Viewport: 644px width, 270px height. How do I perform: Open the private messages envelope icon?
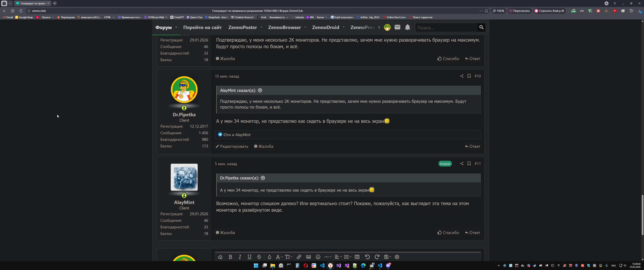[397, 27]
